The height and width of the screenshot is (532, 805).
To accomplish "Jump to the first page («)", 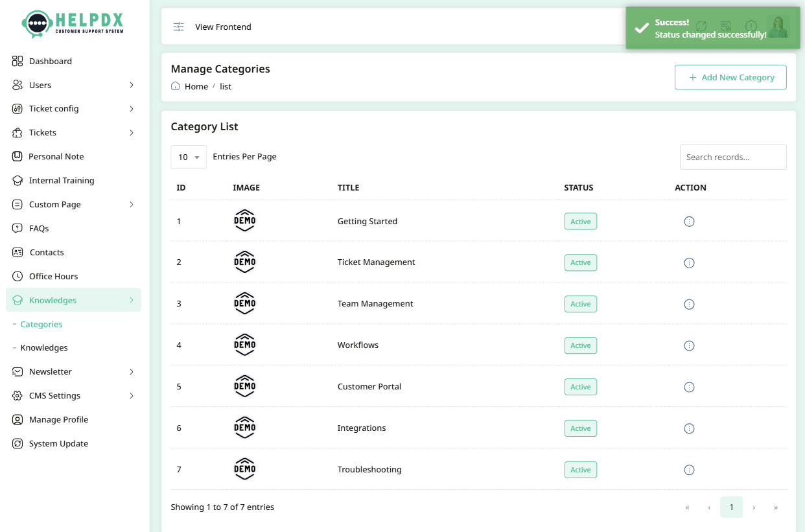I will click(x=688, y=507).
